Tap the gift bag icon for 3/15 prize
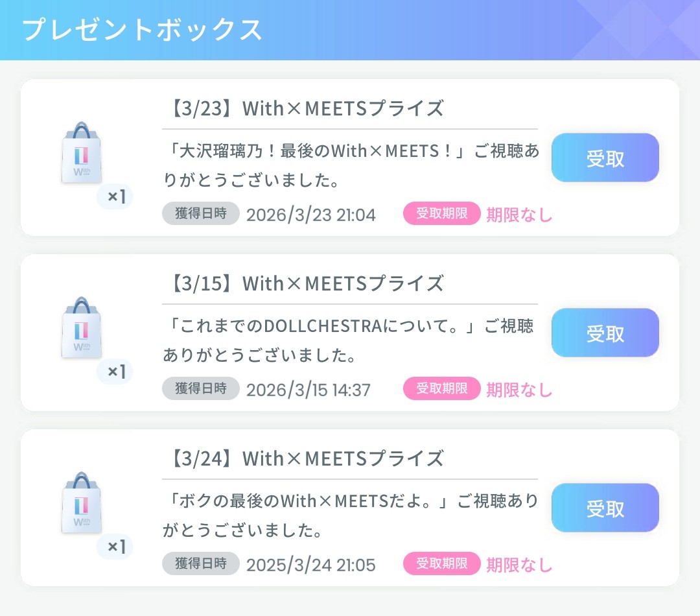 (82, 329)
